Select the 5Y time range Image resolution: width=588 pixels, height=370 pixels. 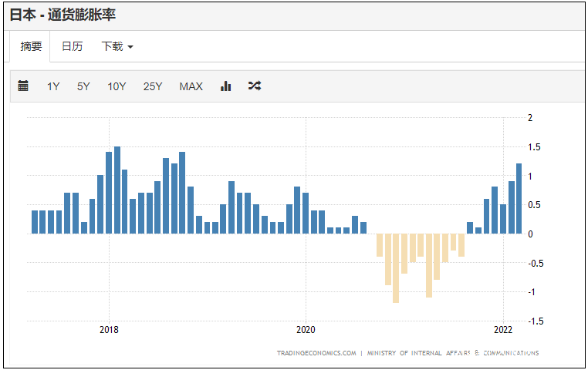(83, 86)
